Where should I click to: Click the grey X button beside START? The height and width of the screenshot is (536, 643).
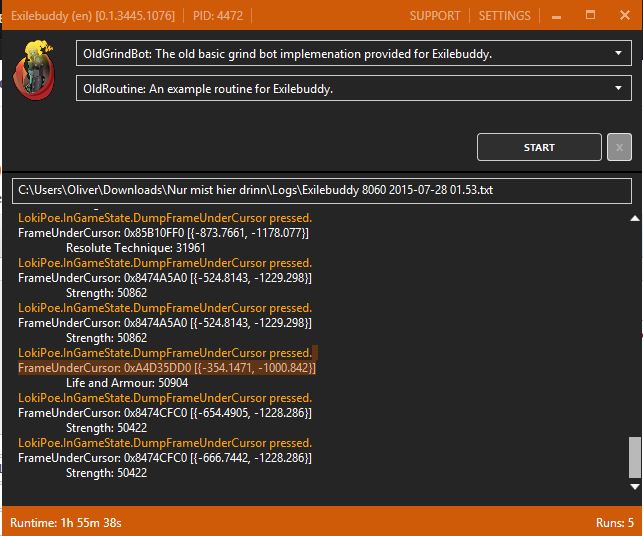tap(619, 147)
